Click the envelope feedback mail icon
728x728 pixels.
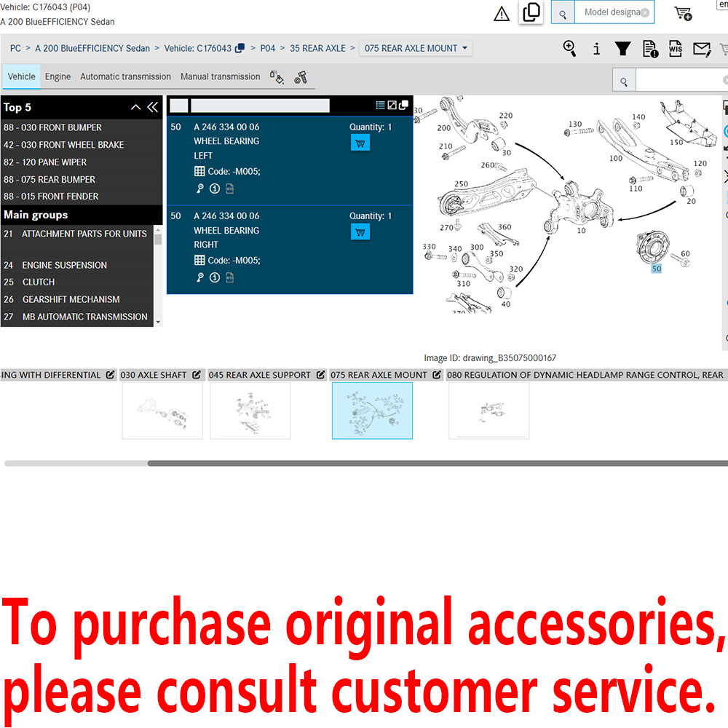[702, 48]
